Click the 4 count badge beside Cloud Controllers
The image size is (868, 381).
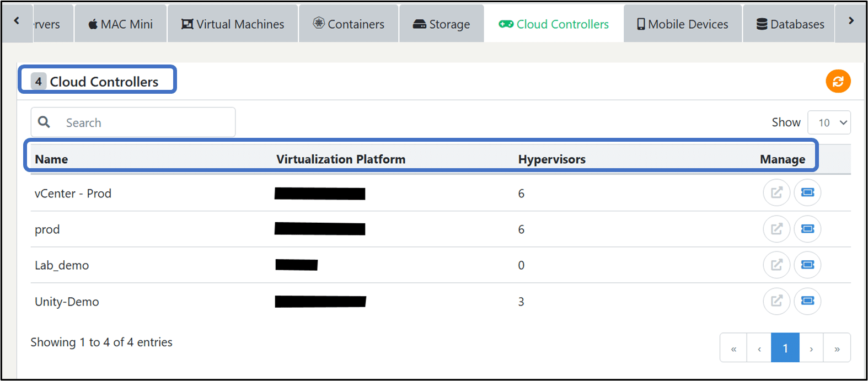[x=38, y=82]
